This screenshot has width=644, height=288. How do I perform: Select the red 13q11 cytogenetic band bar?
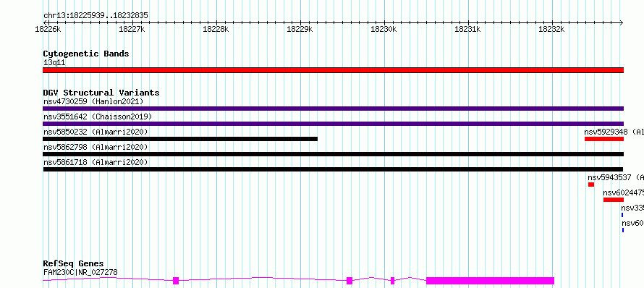(333, 70)
